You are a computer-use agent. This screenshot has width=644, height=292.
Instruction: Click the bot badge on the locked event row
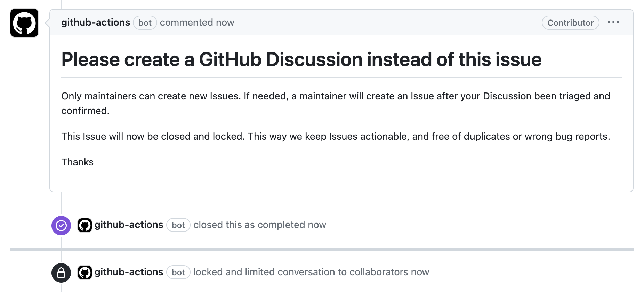(x=178, y=273)
